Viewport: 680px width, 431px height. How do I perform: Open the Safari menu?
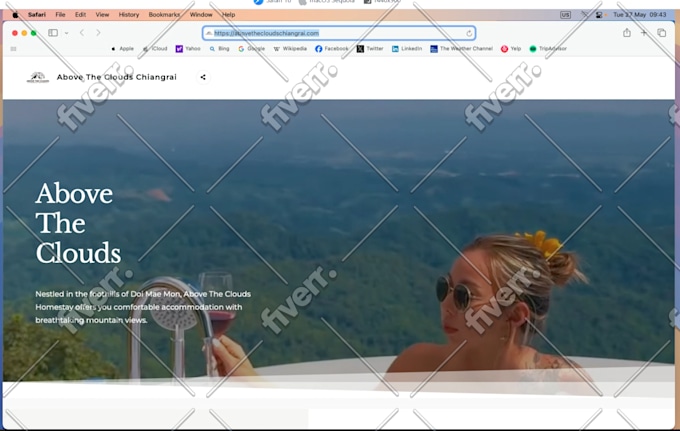tap(37, 15)
